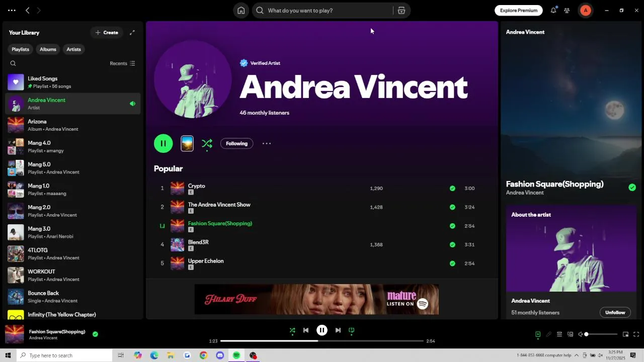Open the Home page icon

tap(241, 11)
